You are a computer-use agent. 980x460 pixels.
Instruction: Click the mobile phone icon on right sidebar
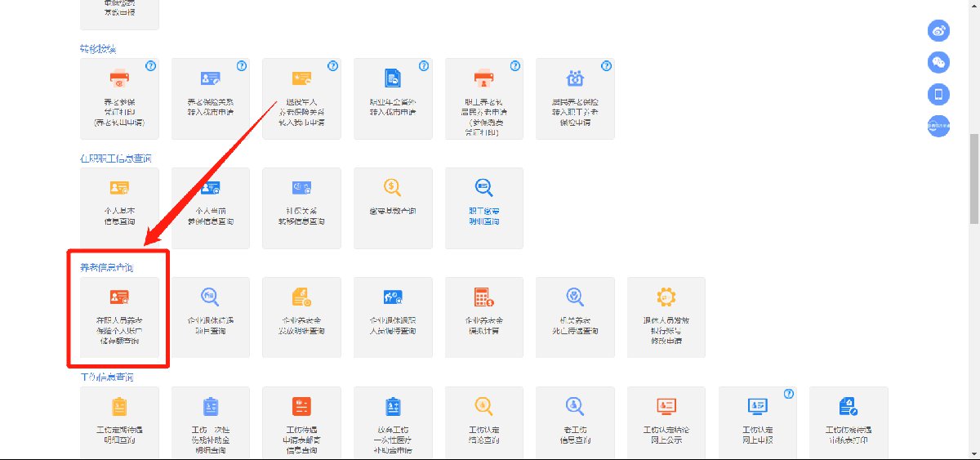pos(939,94)
